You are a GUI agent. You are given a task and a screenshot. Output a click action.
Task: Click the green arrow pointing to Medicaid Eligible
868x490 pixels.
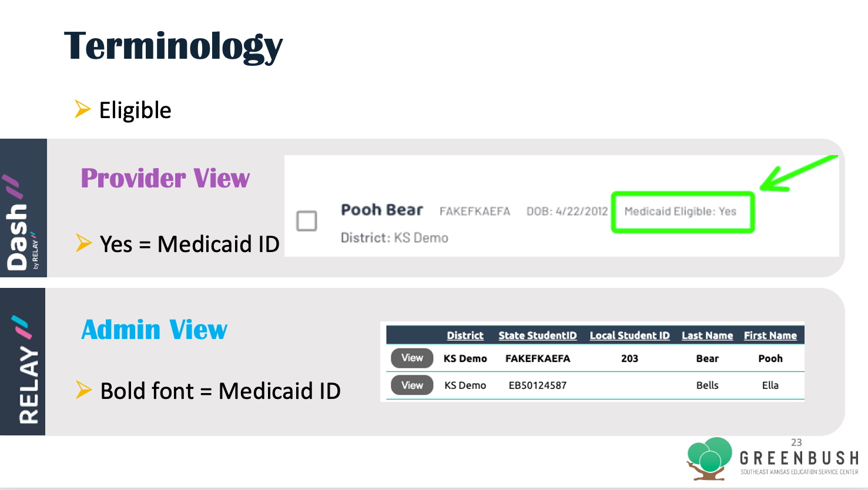798,173
